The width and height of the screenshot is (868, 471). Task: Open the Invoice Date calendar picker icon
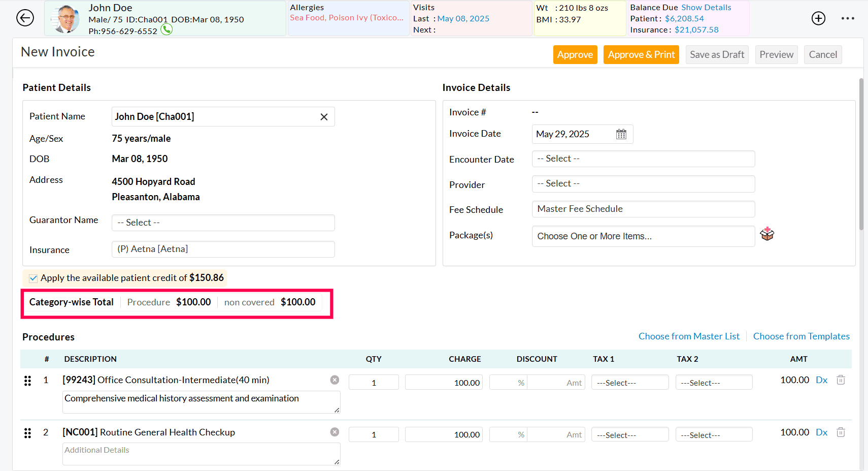(621, 134)
